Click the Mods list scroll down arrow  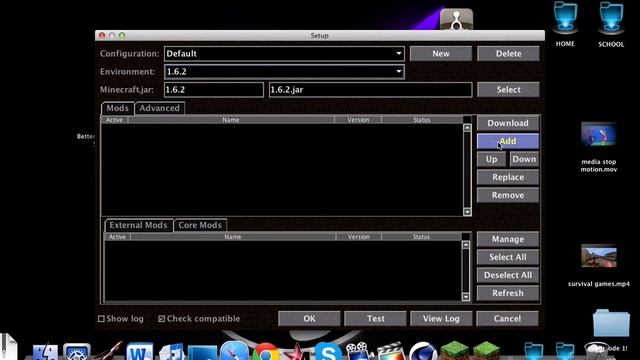point(467,212)
